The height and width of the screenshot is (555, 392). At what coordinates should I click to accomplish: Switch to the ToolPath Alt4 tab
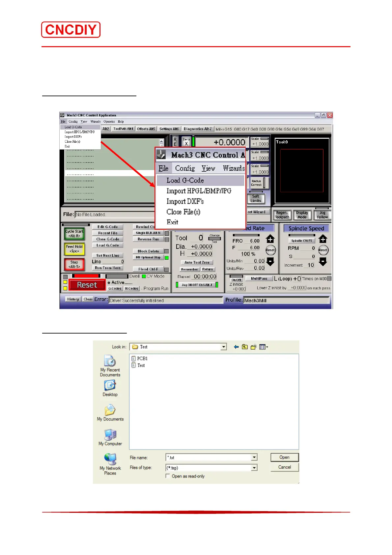pyautogui.click(x=123, y=129)
